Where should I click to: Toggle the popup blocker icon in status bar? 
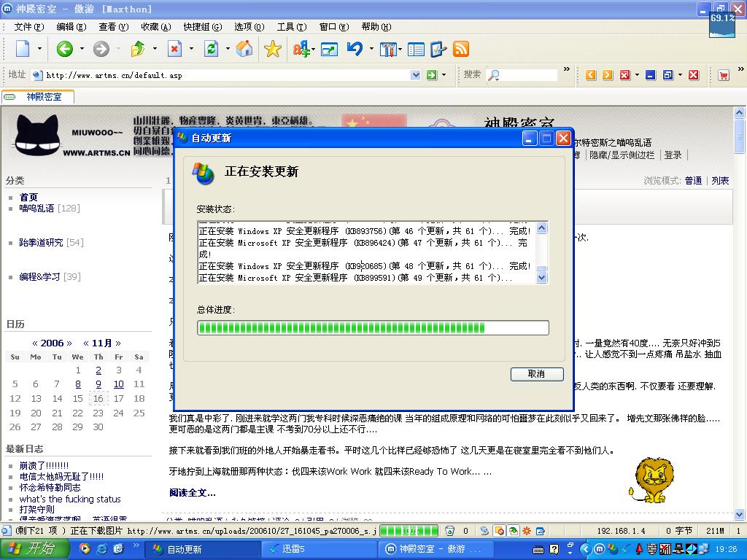[499, 531]
